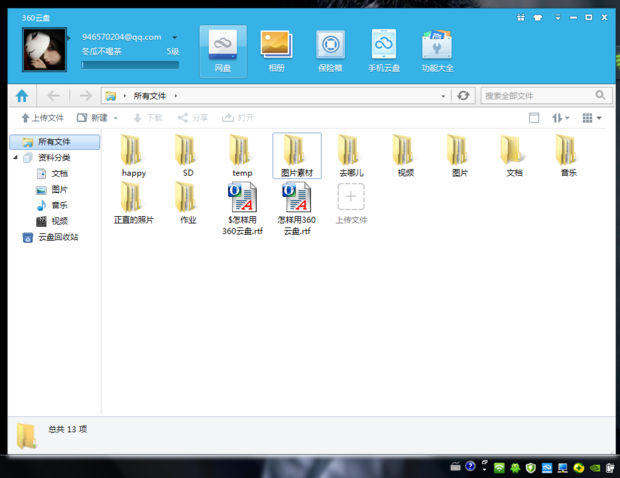Select the 文档 folder in file grid
620x478 pixels.
(514, 156)
